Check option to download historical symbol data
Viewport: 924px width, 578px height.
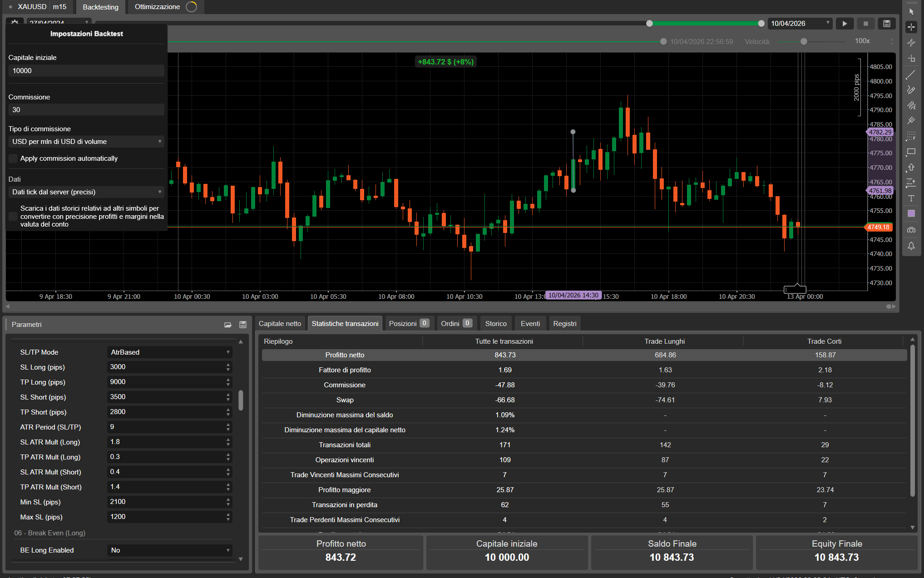pos(13,217)
